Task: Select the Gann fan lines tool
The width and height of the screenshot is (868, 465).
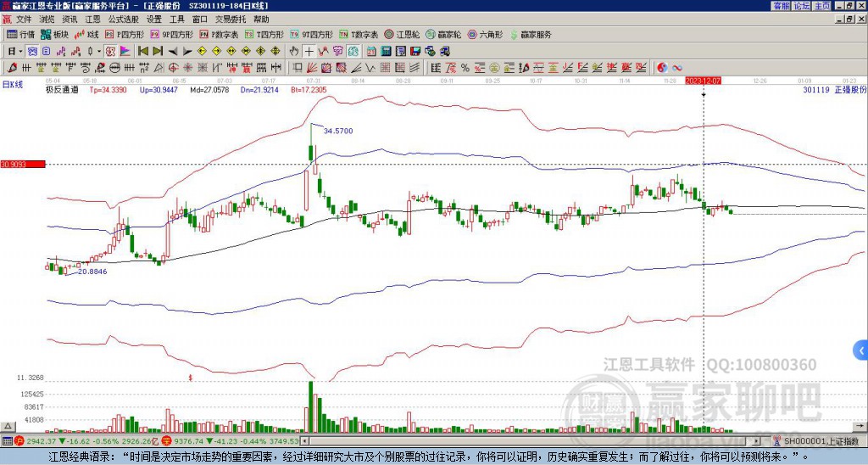Action: click(x=312, y=68)
